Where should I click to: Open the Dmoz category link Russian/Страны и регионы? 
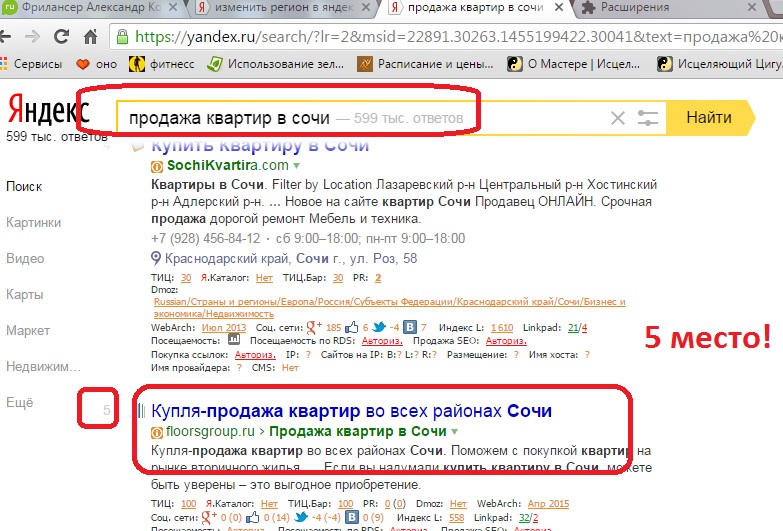pos(390,308)
